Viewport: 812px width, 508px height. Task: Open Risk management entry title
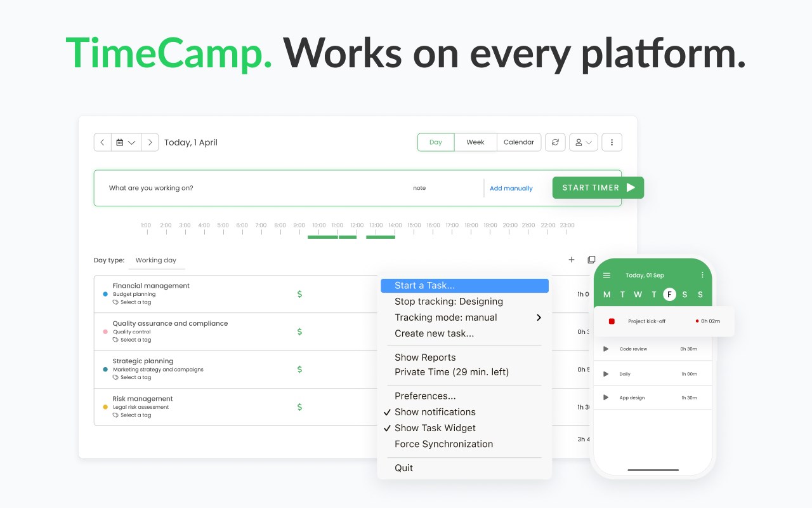point(143,399)
